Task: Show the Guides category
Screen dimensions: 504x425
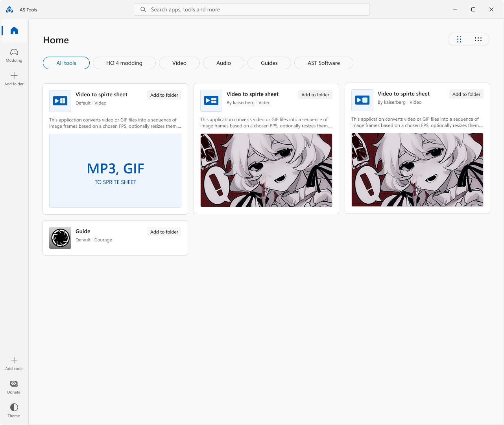Action: click(269, 63)
